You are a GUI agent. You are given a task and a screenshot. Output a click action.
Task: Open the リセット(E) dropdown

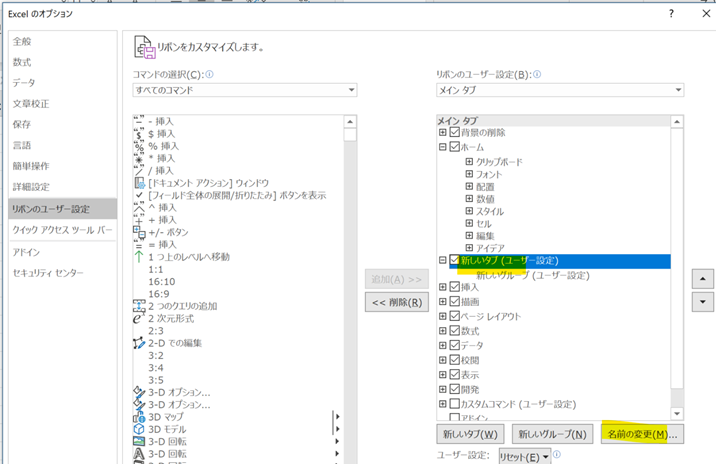coord(524,457)
